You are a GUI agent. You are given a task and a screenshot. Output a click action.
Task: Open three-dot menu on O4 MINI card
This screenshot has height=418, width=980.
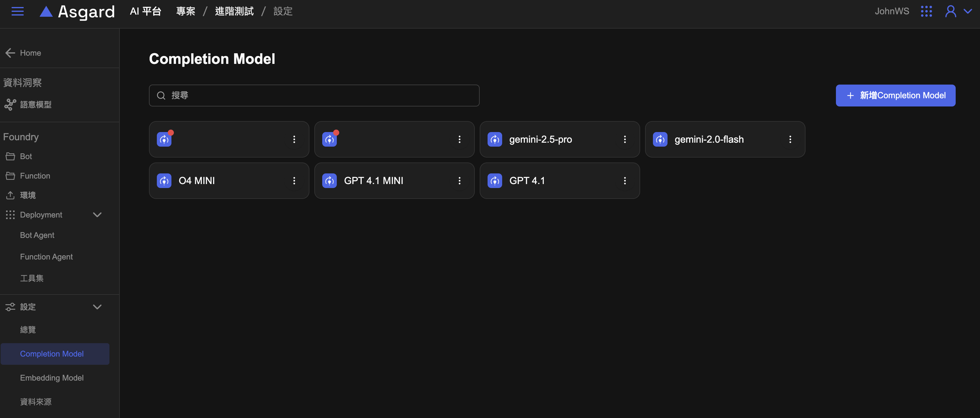[294, 181]
